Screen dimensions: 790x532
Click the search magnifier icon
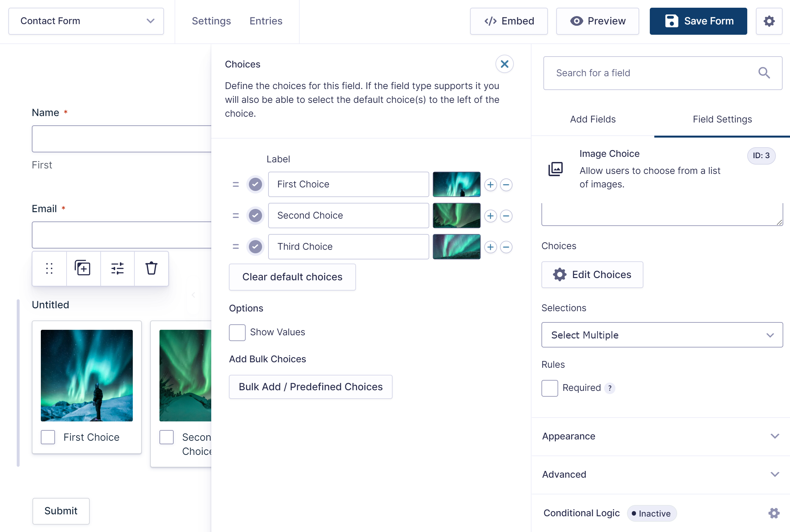click(x=764, y=73)
